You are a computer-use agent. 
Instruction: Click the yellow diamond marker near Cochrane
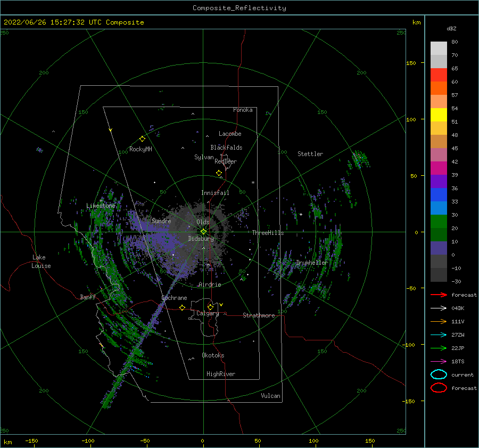tap(183, 307)
